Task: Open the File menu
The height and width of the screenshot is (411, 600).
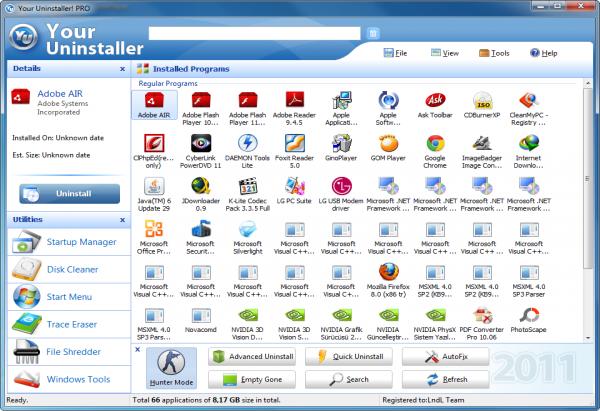Action: (x=396, y=53)
